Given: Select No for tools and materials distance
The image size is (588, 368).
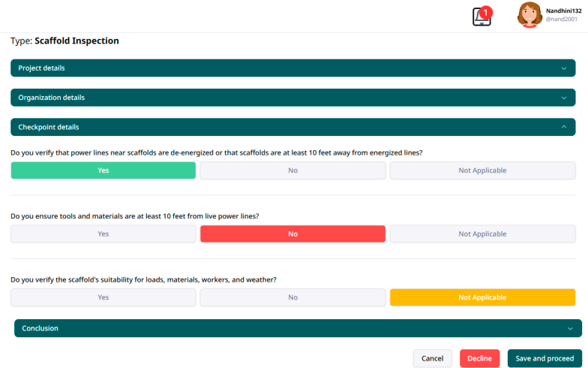Looking at the screenshot, I should pyautogui.click(x=292, y=234).
